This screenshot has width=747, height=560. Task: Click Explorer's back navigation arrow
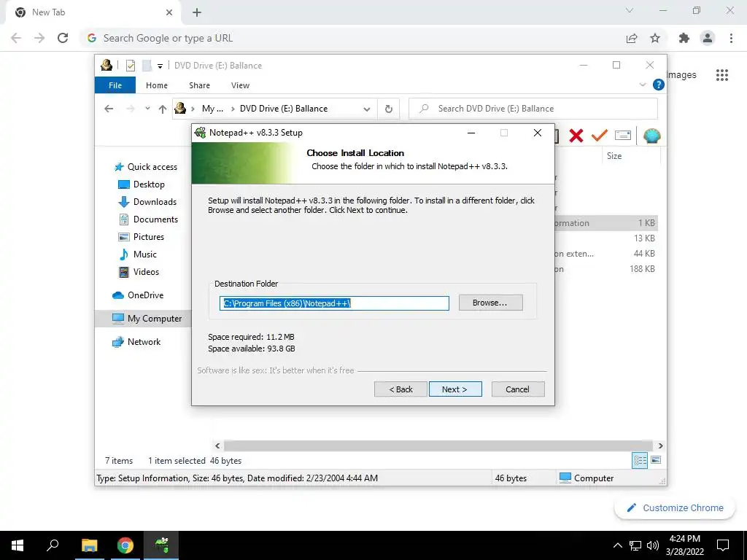coord(109,109)
